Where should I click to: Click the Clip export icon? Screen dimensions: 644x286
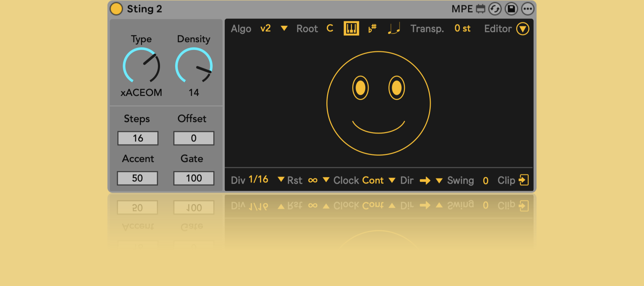[x=524, y=180]
